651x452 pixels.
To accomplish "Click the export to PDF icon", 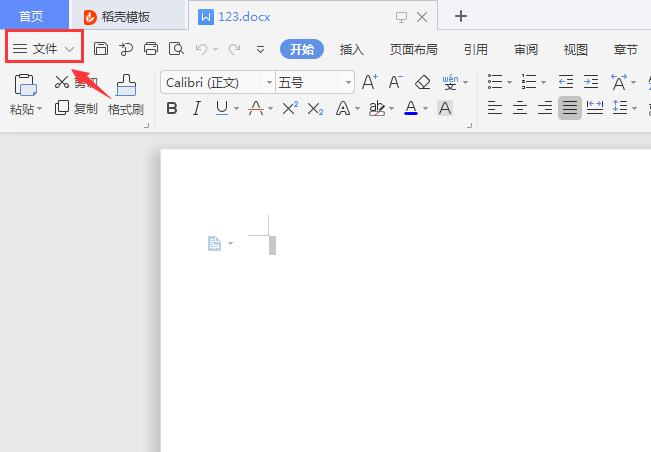I will (126, 49).
